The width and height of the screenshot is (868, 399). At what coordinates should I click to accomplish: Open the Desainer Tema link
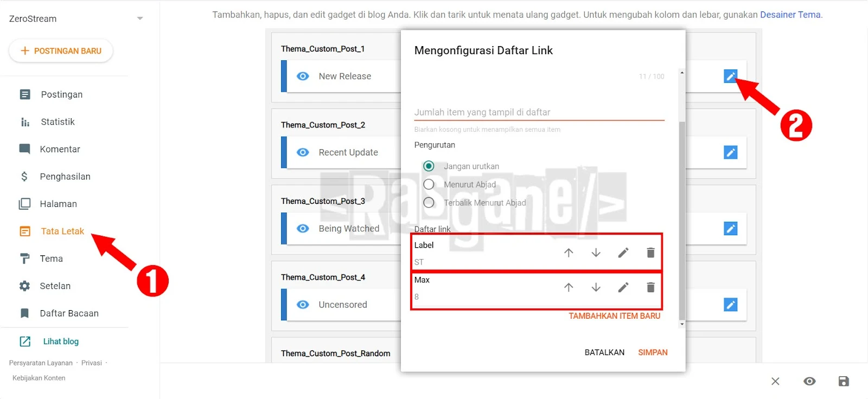(790, 15)
